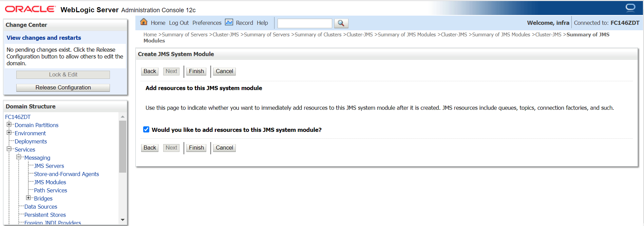Click the top Finish button
This screenshot has height=226, width=644.
click(196, 71)
